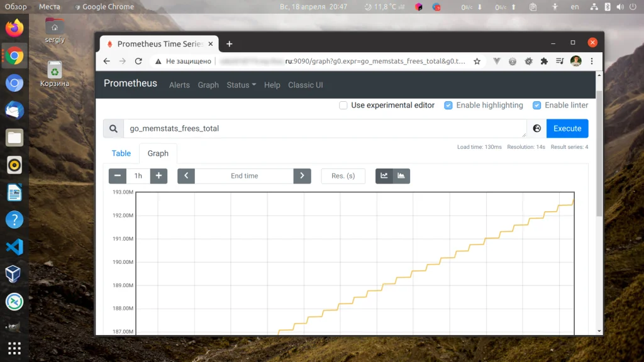644x362 pixels.
Task: Click the search magnifier in the query bar
Action: [x=114, y=128]
